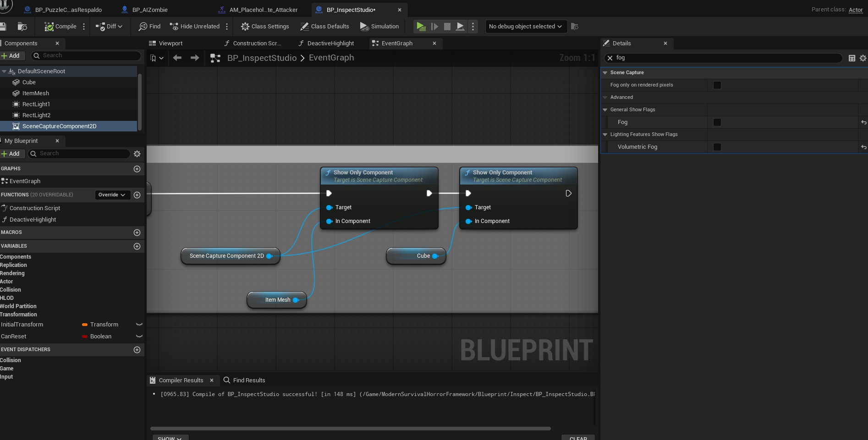868x440 pixels.
Task: Collapse the DefaultSceneRoot tree node
Action: click(x=4, y=71)
